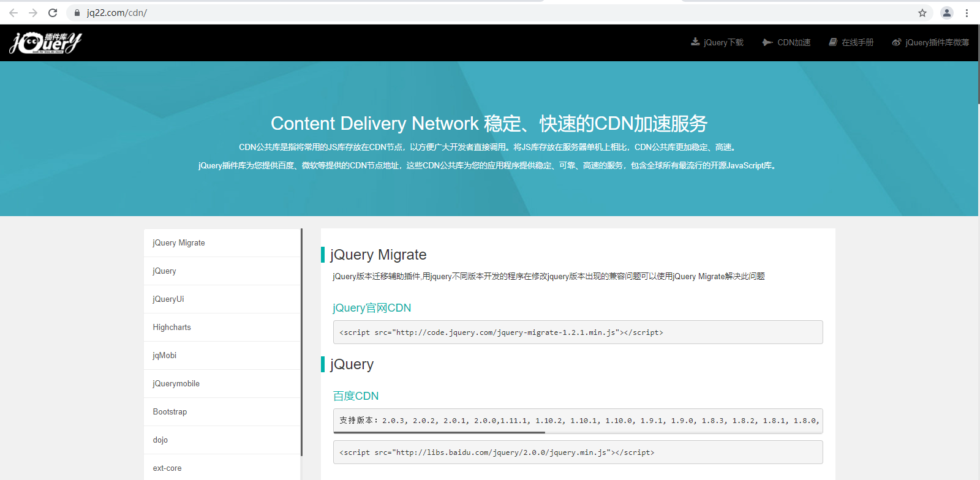Choose dojo in the sidebar list
The image size is (980, 480).
click(222, 440)
